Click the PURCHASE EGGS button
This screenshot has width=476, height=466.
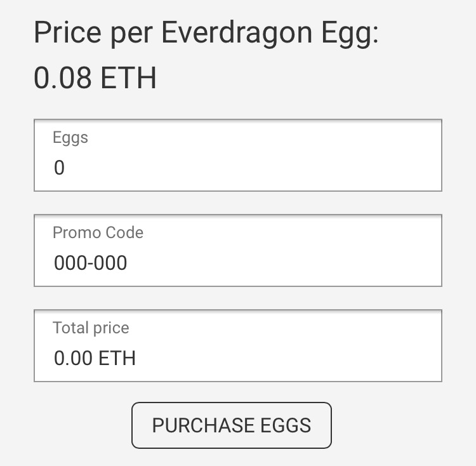231,425
